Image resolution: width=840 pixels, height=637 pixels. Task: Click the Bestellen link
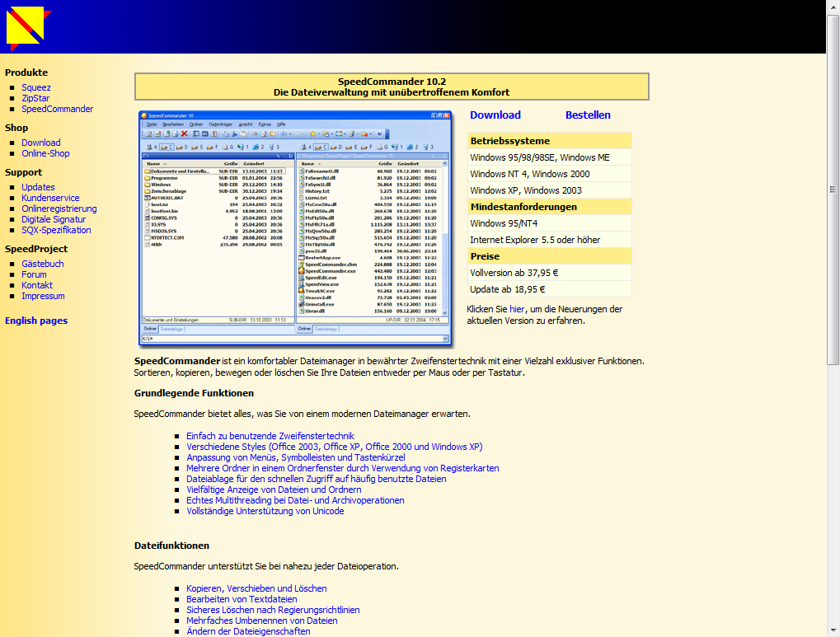(588, 115)
